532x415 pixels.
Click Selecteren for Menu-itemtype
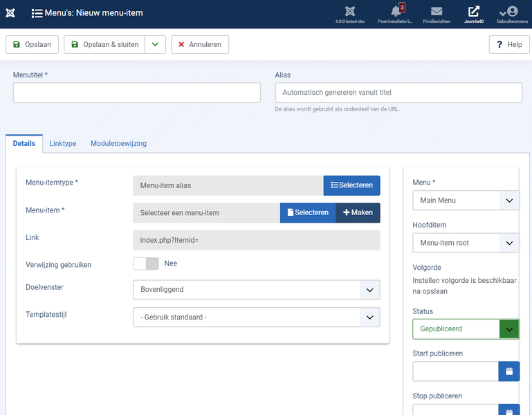point(352,185)
